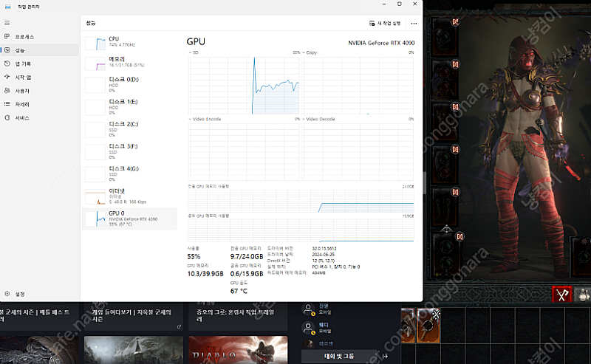591x364 pixels.
Task: Select the 메모리 performance entry
Action: pos(130,63)
